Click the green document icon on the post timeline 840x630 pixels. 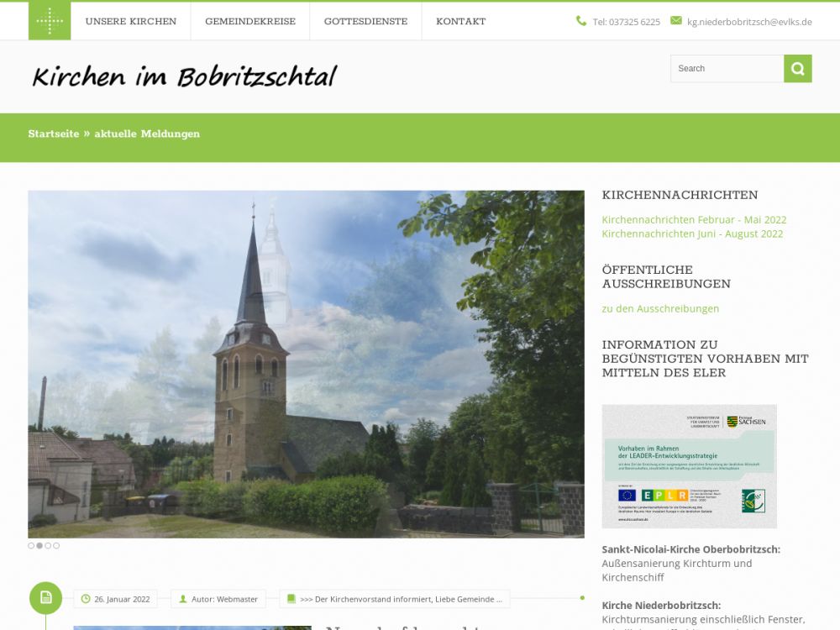(46, 598)
